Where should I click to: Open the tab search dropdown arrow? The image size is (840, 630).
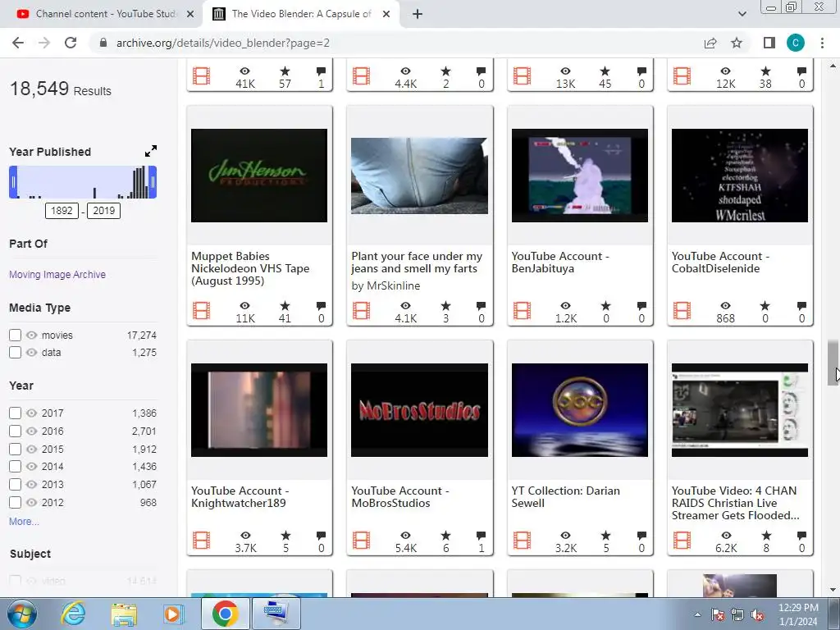point(742,14)
